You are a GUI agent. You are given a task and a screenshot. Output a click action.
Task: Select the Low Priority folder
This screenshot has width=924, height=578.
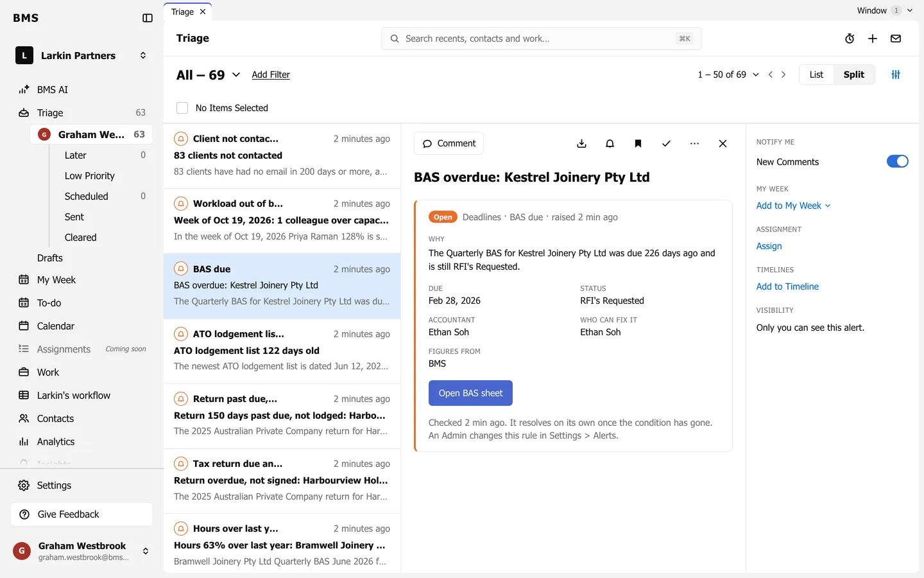click(90, 176)
